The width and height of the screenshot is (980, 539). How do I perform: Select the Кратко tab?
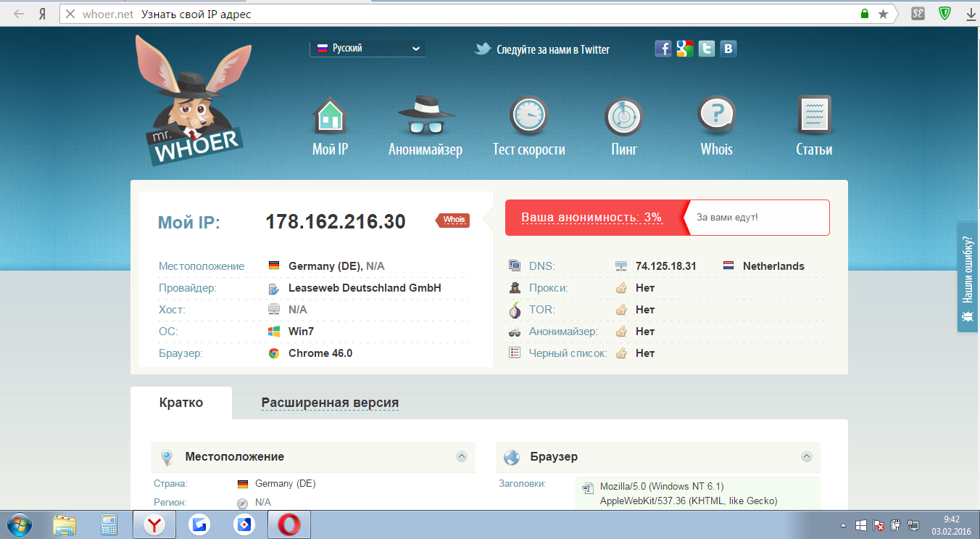pos(181,403)
